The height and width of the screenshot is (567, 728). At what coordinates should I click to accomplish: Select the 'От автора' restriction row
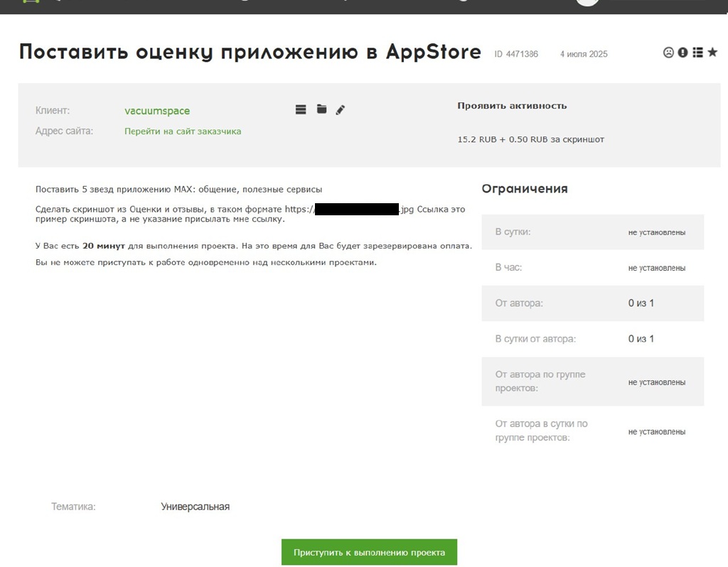[x=592, y=303]
